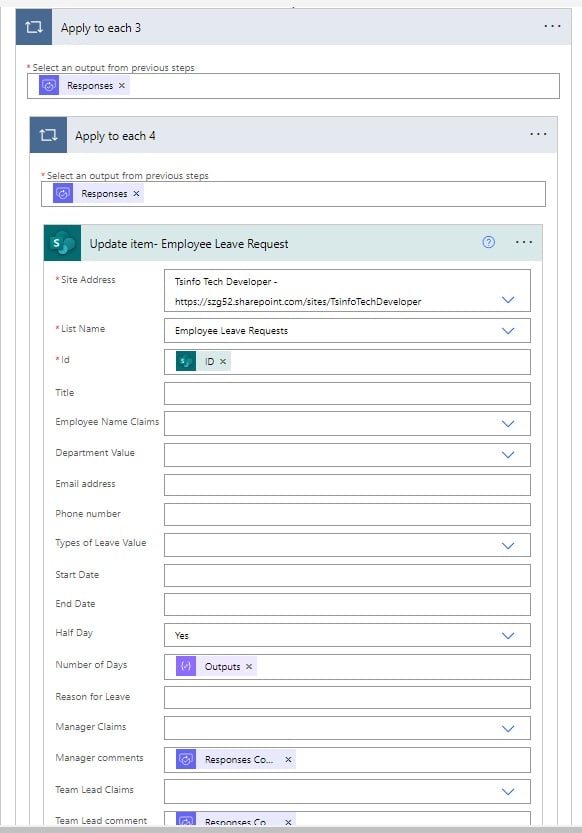Image resolution: width=582 pixels, height=833 pixels.
Task: Click the Employee Leave Requests list value
Action: [x=232, y=330]
